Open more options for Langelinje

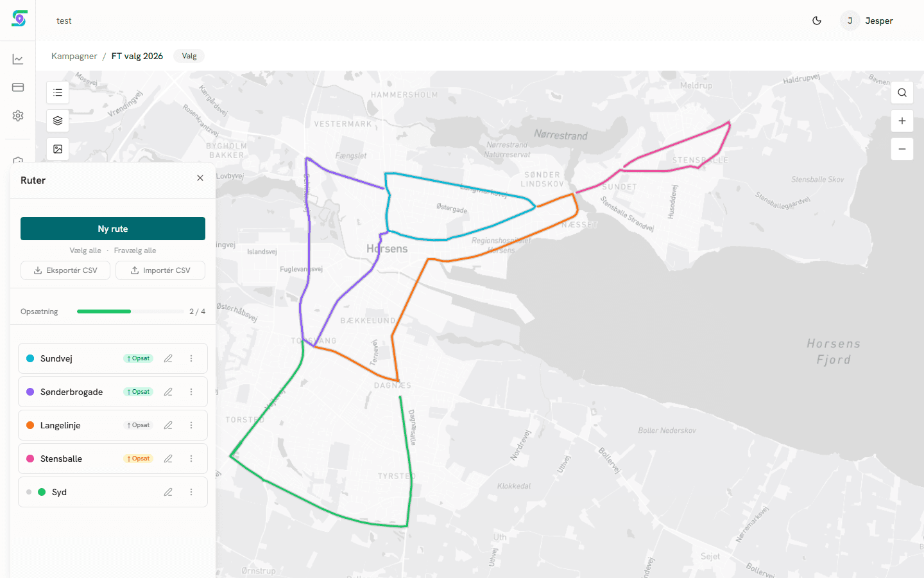pyautogui.click(x=191, y=425)
